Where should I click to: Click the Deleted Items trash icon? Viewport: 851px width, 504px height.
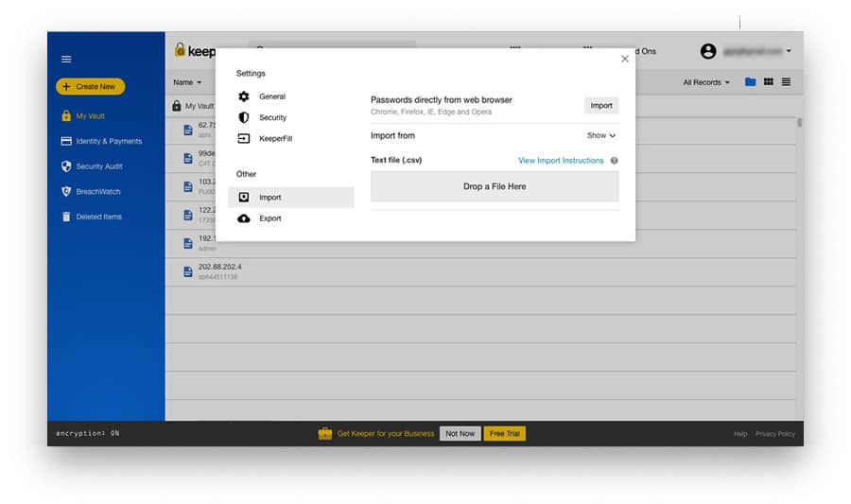[x=66, y=217]
